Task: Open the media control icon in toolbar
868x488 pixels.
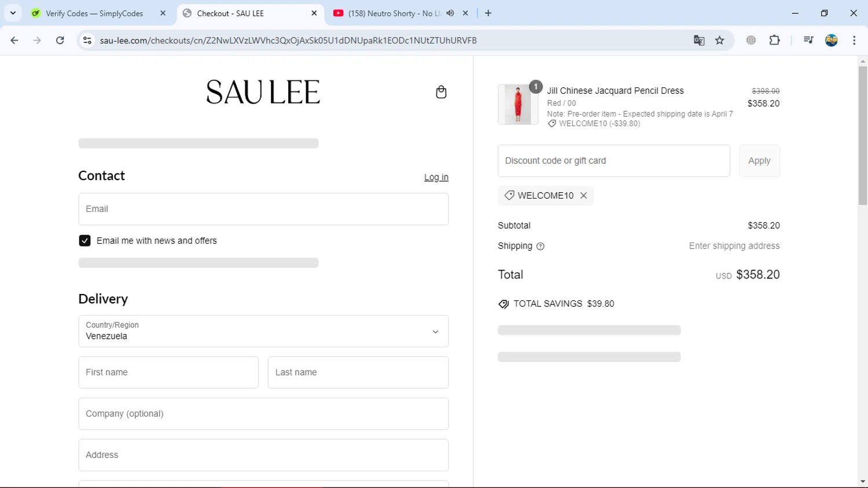Action: pos(808,41)
